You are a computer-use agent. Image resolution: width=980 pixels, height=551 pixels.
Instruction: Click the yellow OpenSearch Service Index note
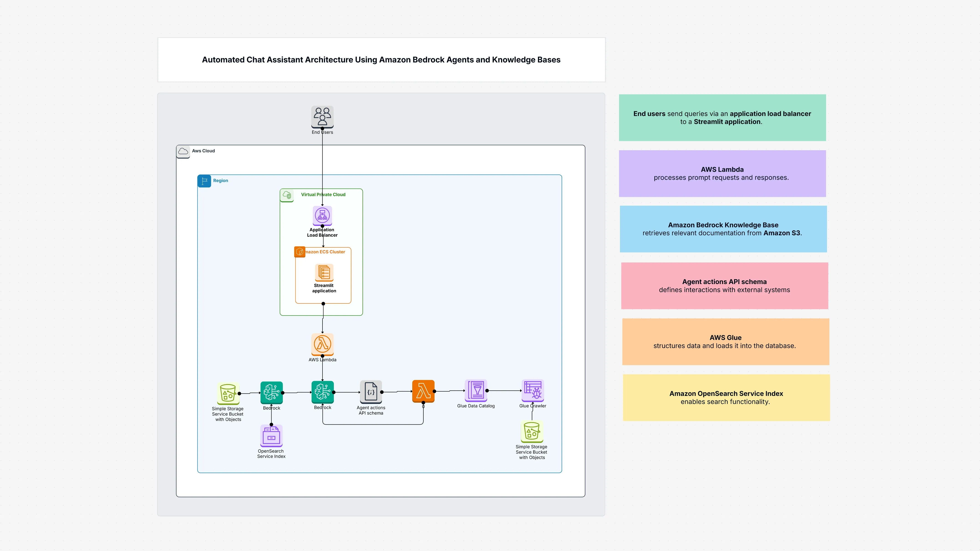726,397
